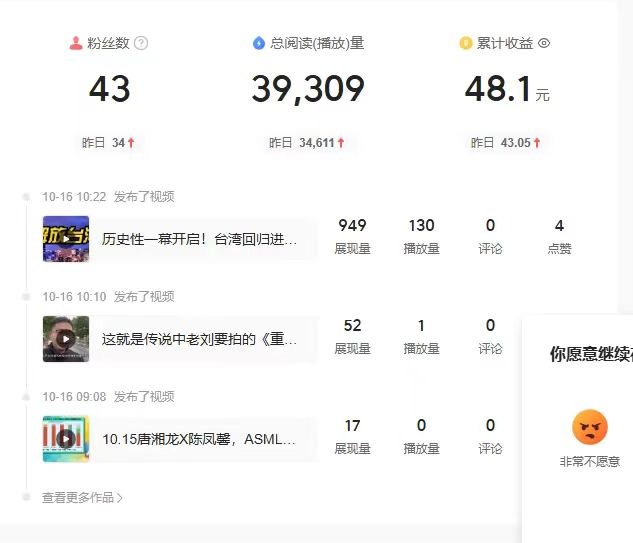Click the red arrow next to 43.05

tap(537, 143)
